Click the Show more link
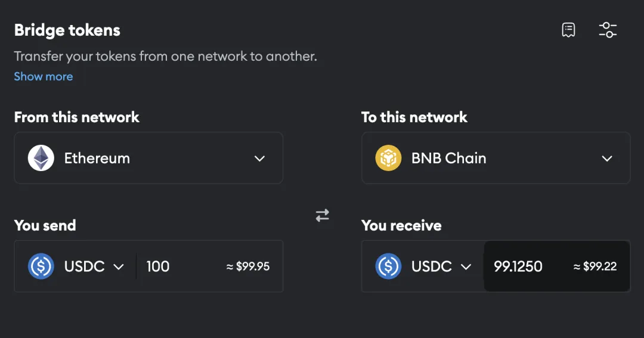Viewport: 644px width, 338px height. tap(44, 76)
